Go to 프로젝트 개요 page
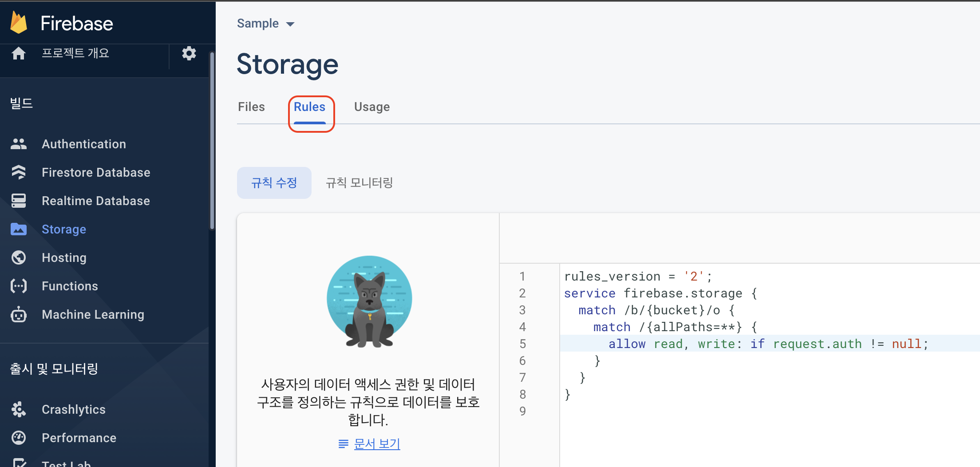This screenshot has width=980, height=467. tap(75, 53)
